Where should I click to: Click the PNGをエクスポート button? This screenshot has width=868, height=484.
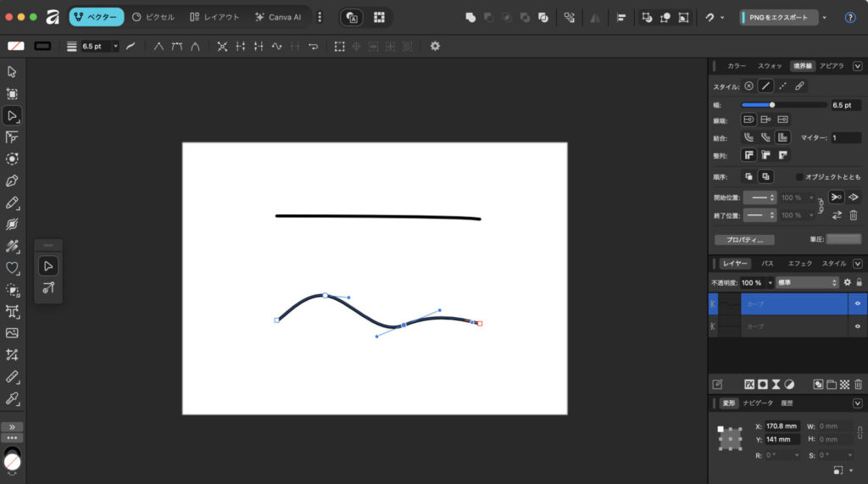[778, 17]
